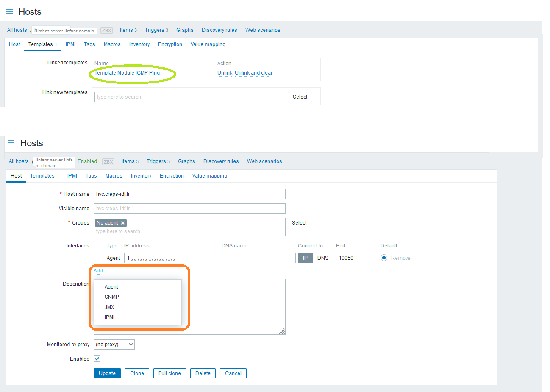This screenshot has height=392, width=550.
Task: Open the Template Module ICMP Ping link
Action: click(127, 73)
